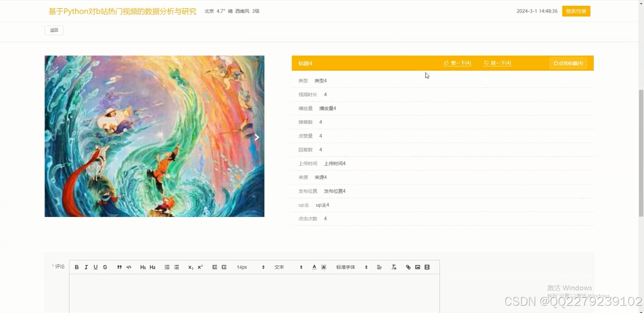
Task: Click 赞一下(4) to like the video
Action: 457,63
